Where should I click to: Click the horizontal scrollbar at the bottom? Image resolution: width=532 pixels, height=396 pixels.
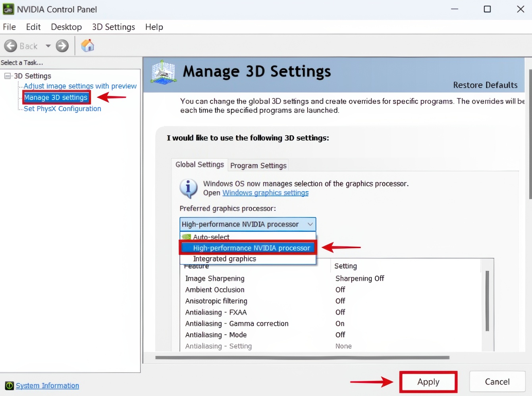[x=302, y=358]
